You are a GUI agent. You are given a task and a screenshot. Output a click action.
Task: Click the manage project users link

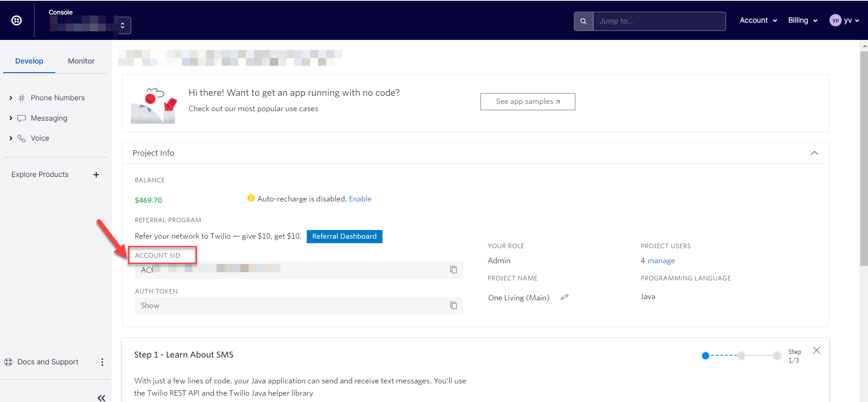[661, 261]
